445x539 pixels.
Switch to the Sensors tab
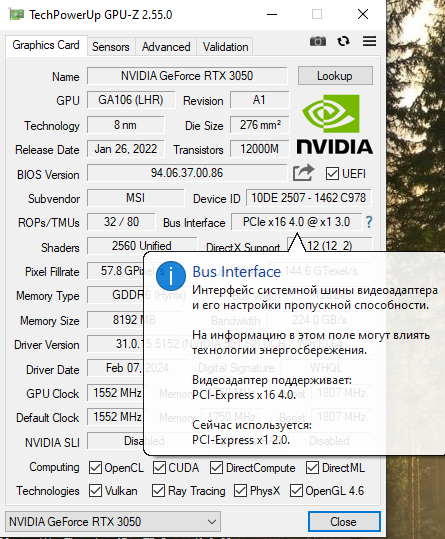coord(111,47)
